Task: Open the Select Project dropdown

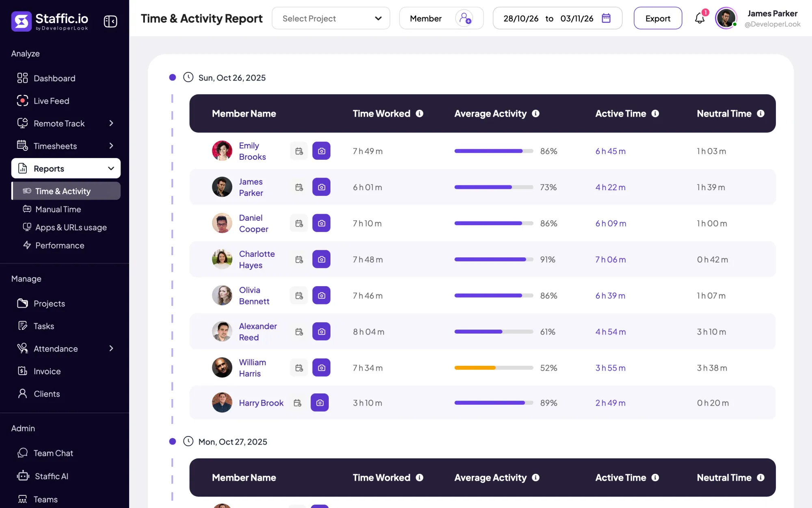Action: (x=331, y=18)
